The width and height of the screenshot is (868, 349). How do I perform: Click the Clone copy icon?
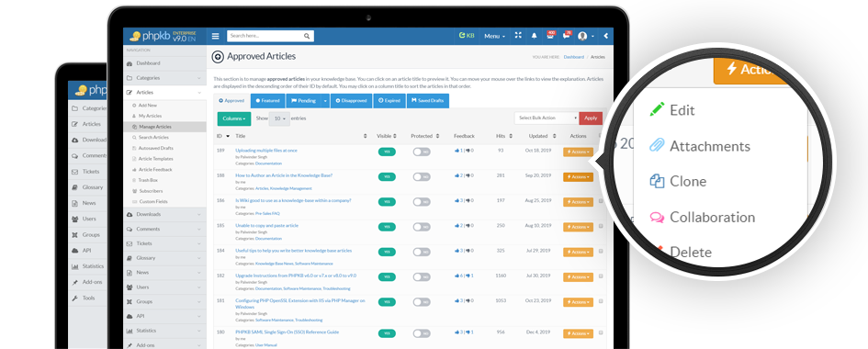pyautogui.click(x=657, y=182)
